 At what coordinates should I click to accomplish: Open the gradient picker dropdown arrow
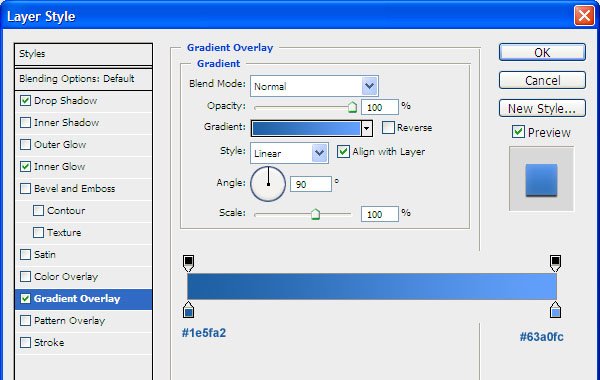tap(367, 128)
